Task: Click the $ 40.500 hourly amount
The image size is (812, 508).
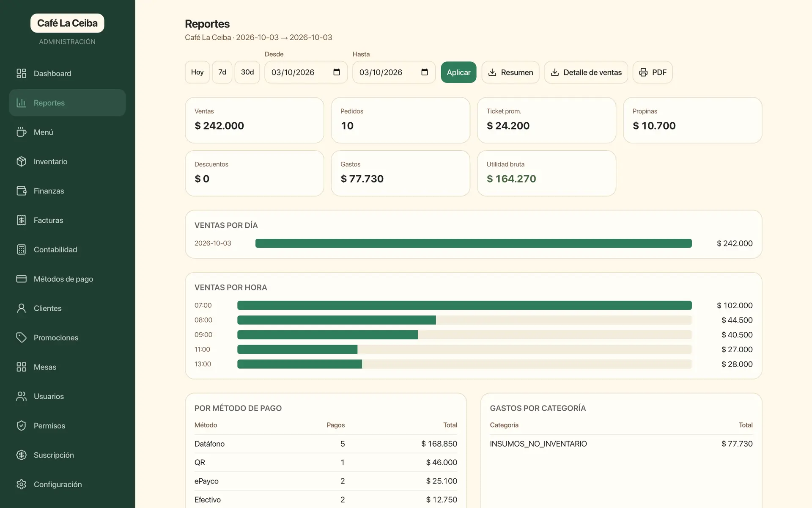Action: [x=737, y=335]
